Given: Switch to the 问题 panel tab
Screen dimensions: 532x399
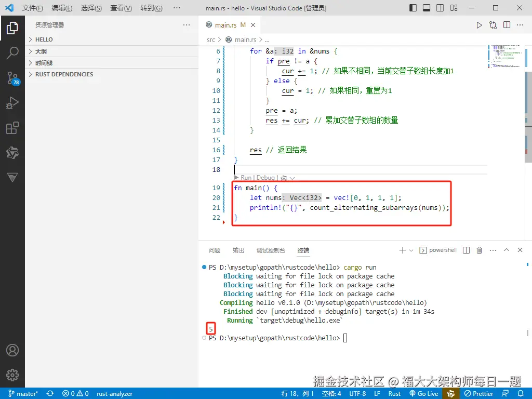Looking at the screenshot, I should coord(215,250).
